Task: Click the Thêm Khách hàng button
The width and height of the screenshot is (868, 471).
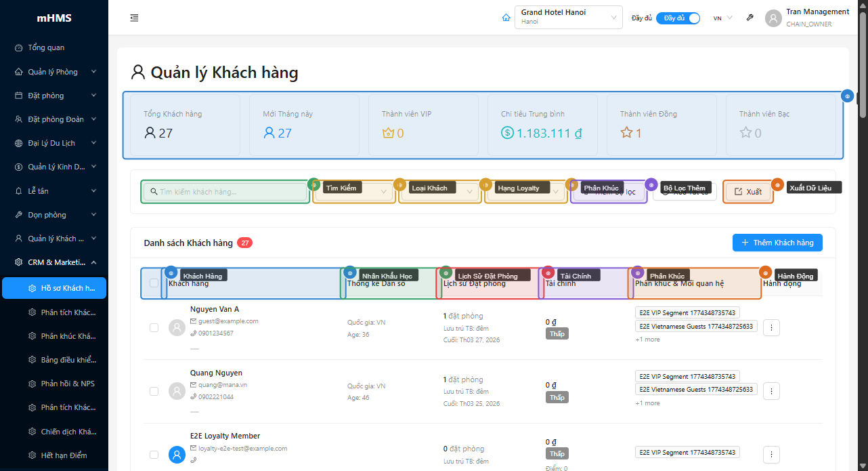Action: tap(777, 243)
